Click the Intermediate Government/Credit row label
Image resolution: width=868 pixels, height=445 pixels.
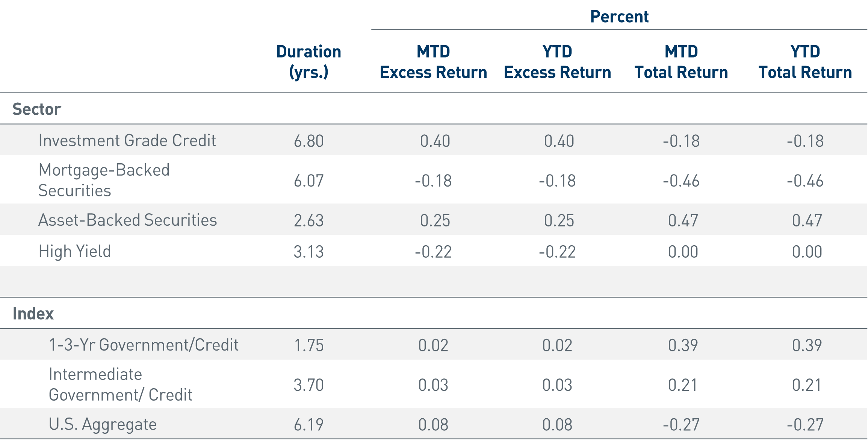click(120, 384)
